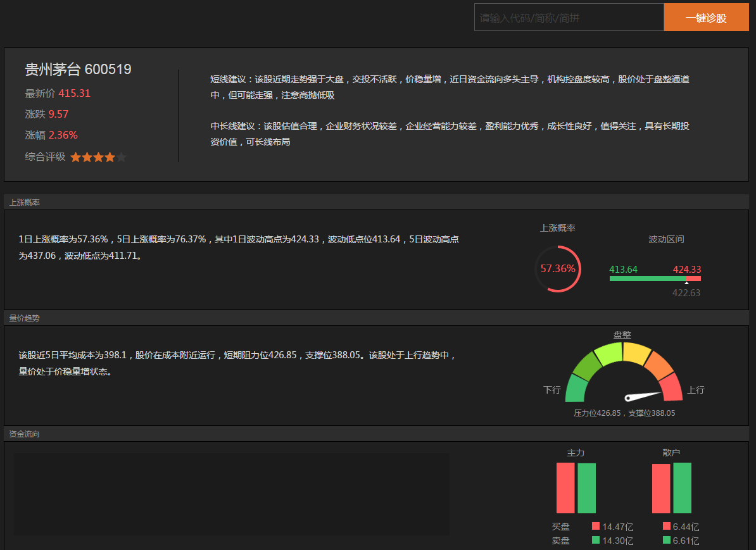Image resolution: width=756 pixels, height=550 pixels.
Task: Select the green low value 413.64
Action: click(x=624, y=270)
